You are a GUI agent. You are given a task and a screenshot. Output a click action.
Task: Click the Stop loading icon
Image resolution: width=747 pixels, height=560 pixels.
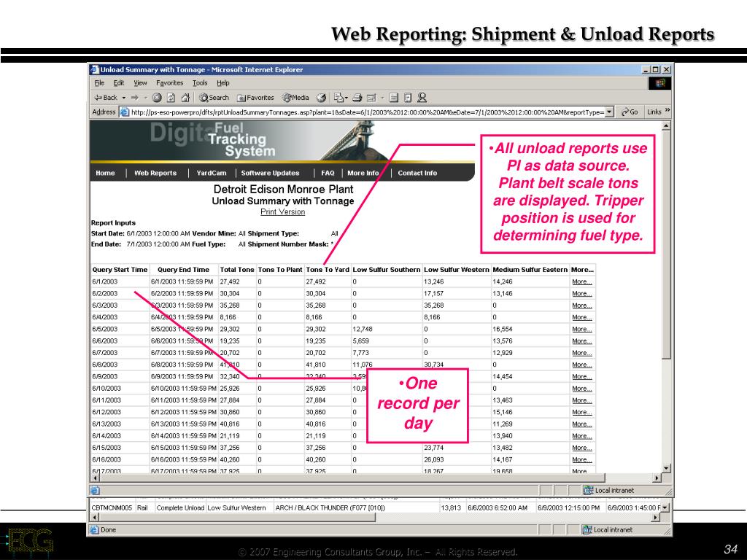point(157,98)
